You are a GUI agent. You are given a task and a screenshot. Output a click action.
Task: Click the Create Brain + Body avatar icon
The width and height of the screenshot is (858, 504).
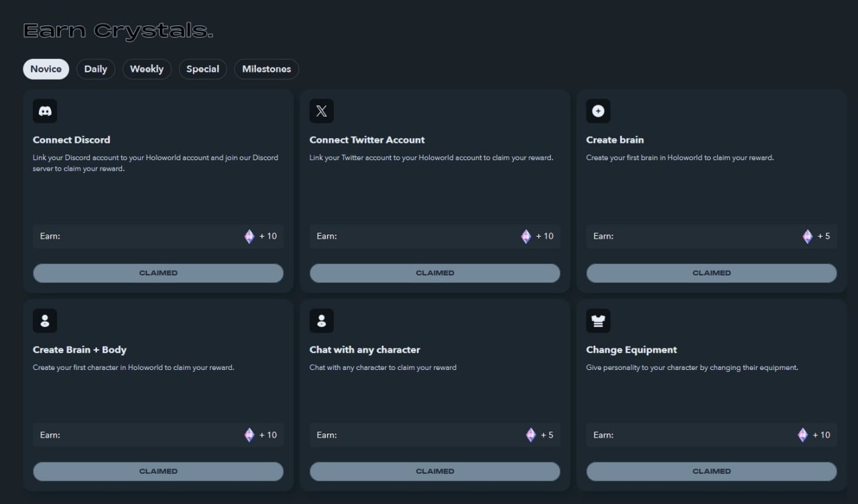pyautogui.click(x=45, y=321)
